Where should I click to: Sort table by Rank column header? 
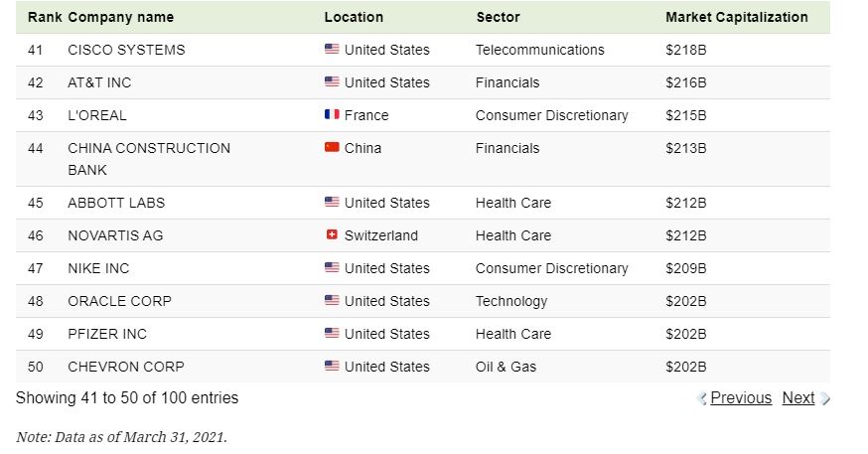coord(45,17)
